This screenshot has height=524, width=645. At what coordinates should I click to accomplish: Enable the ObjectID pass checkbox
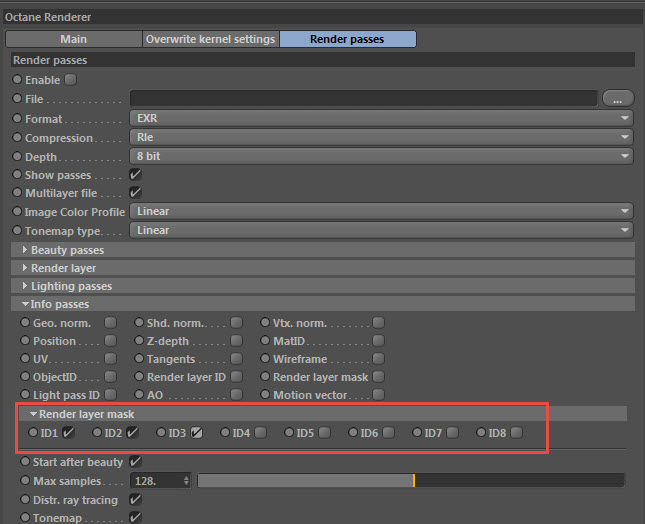(x=111, y=377)
